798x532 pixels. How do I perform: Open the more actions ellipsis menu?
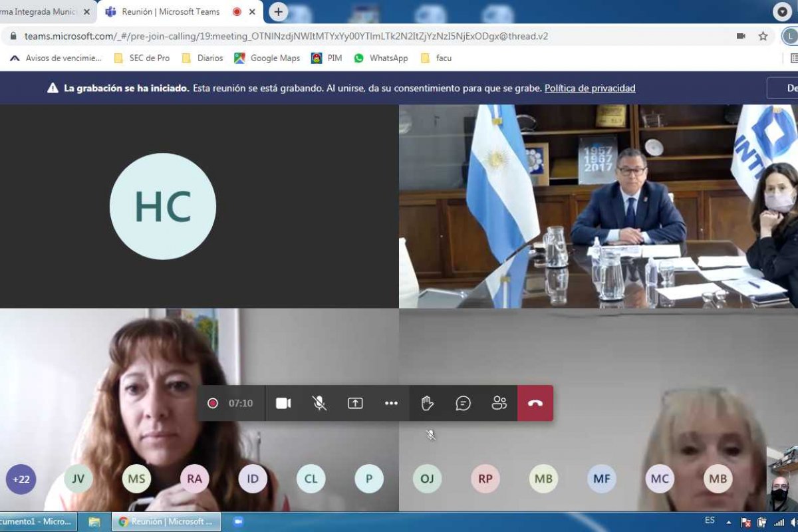pyautogui.click(x=391, y=403)
